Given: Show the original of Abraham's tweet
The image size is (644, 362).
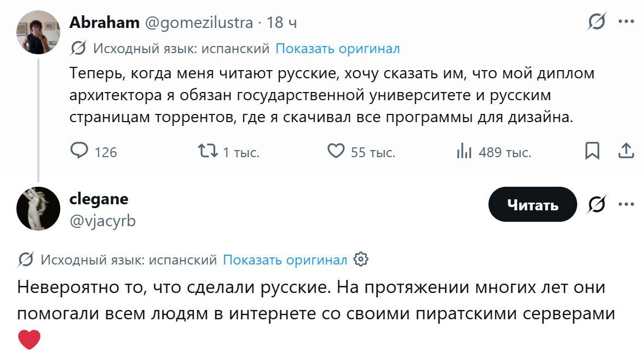Looking at the screenshot, I should (x=337, y=49).
